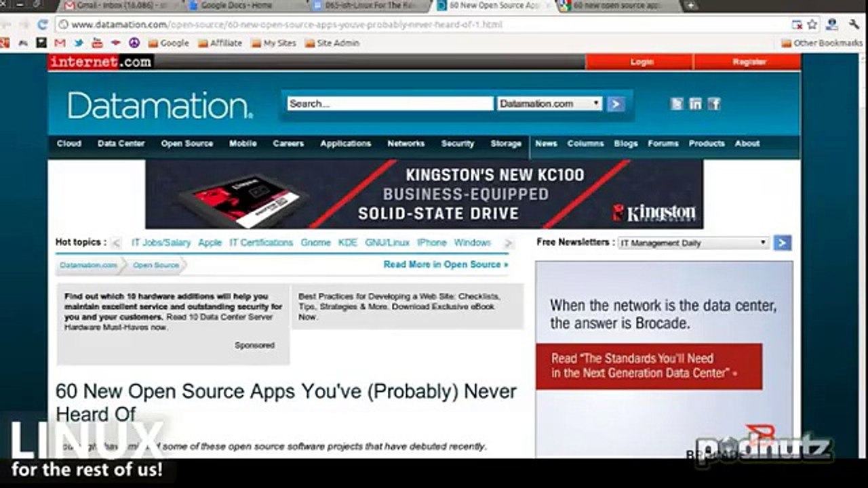This screenshot has height=488, width=868.
Task: Open the Mobile navigation item
Action: [x=243, y=144]
